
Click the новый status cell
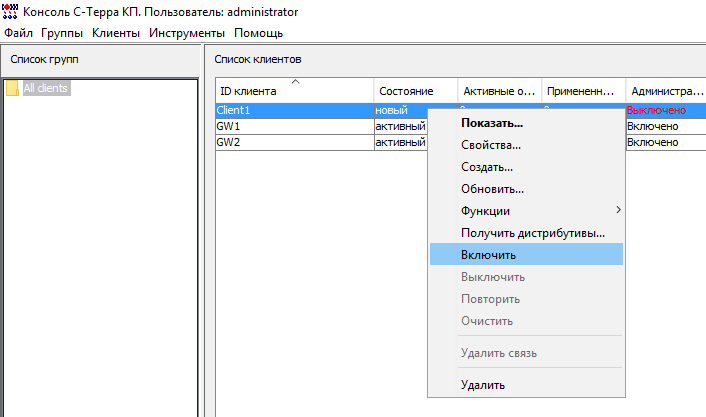400,110
